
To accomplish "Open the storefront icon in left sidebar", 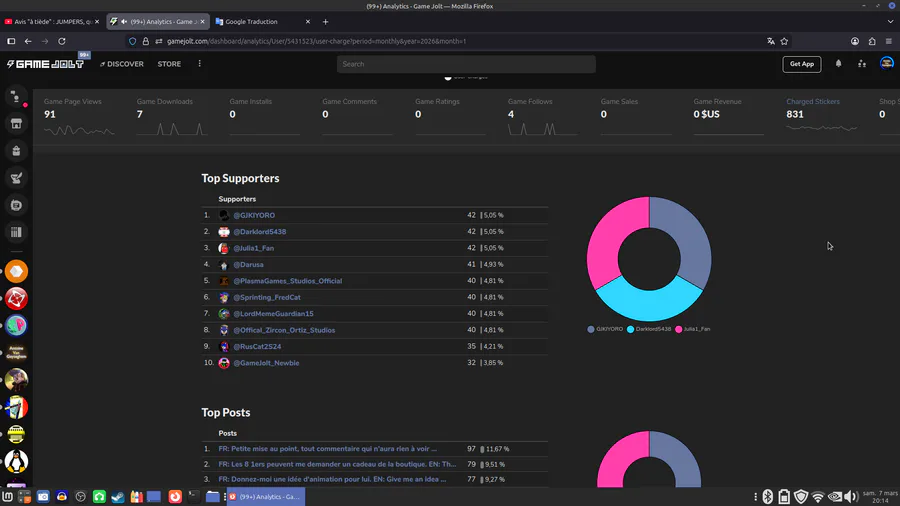I will pyautogui.click(x=16, y=124).
